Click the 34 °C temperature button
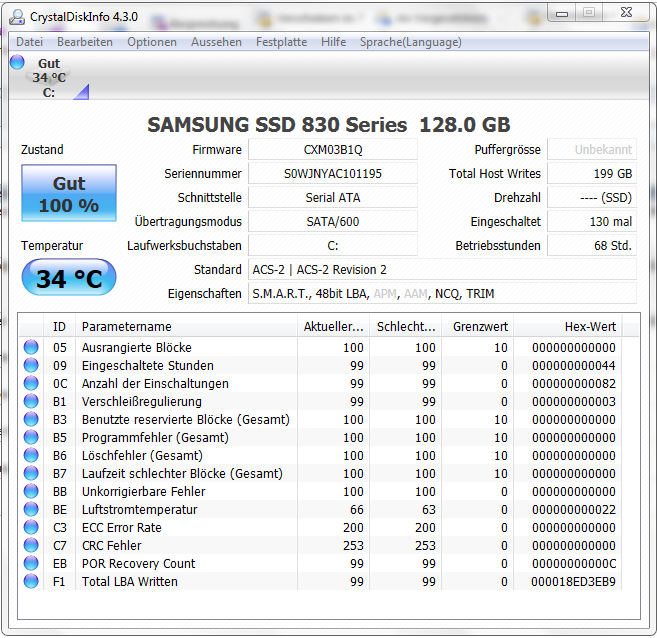This screenshot has height=638, width=657. (69, 278)
